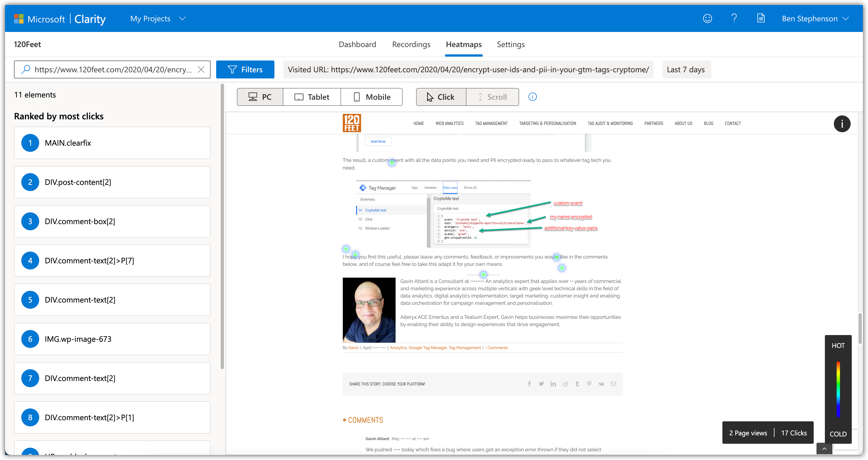Image resolution: width=868 pixels, height=460 pixels.
Task: Click the URL search input field
Action: (x=112, y=69)
